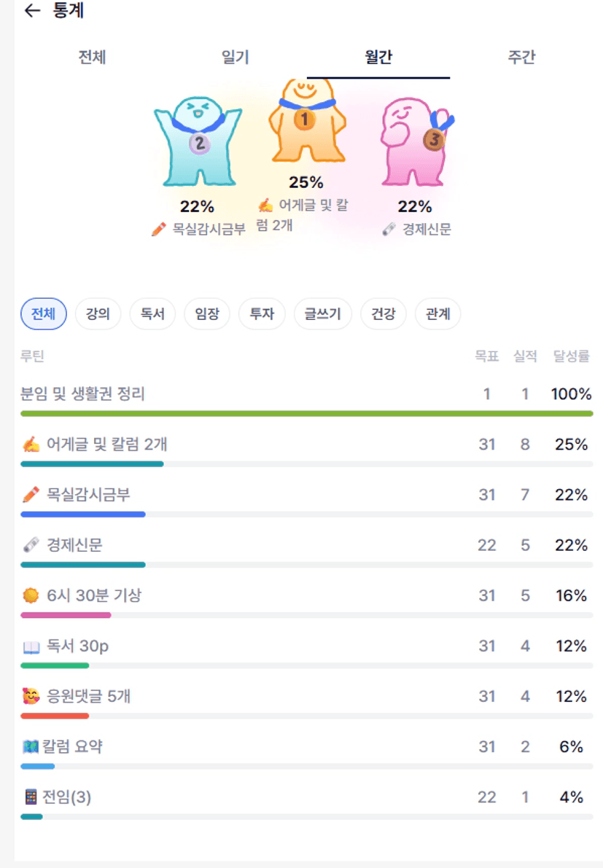Click the 달성률 column header

pos(571,356)
